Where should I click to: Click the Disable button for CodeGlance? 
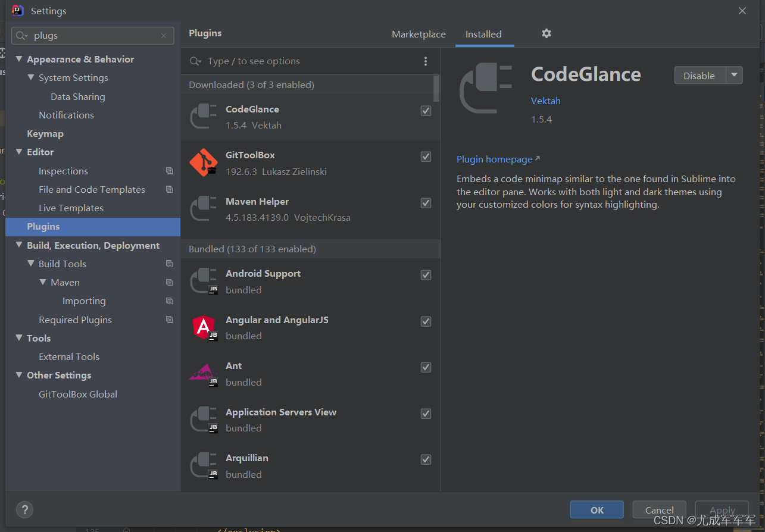[x=700, y=76]
